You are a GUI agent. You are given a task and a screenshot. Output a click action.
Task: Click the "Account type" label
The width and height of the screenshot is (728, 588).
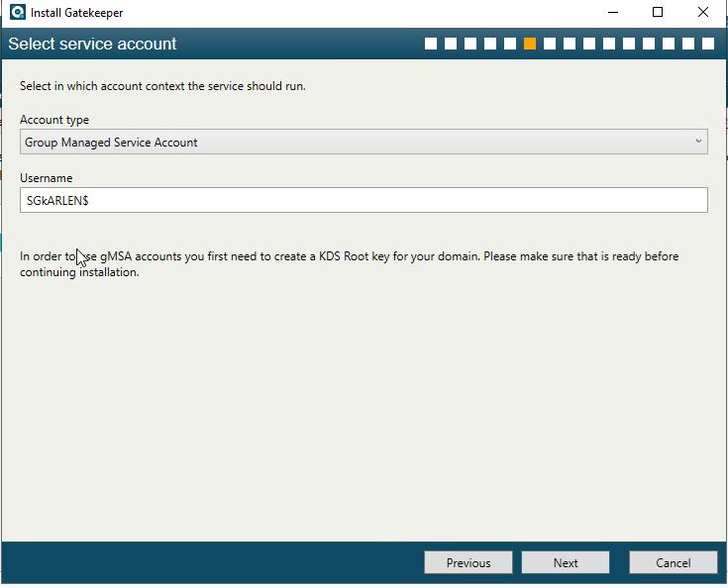coord(54,120)
